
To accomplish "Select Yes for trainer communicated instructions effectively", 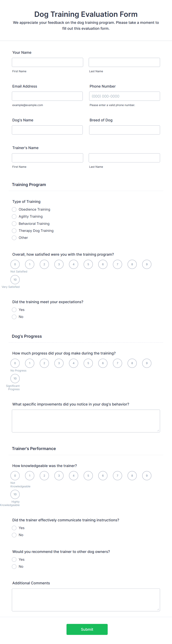I will click(x=14, y=528).
